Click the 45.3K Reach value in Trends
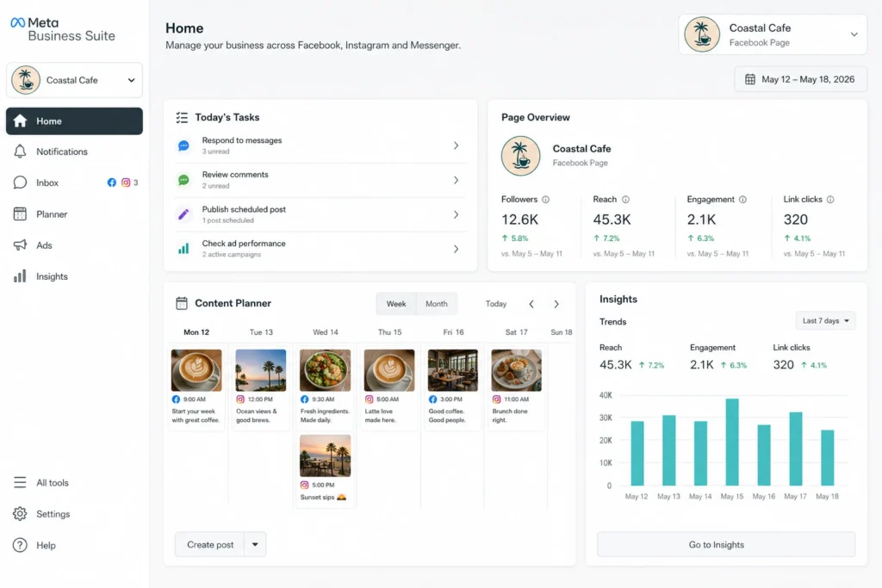This screenshot has height=588, width=882. tap(615, 364)
